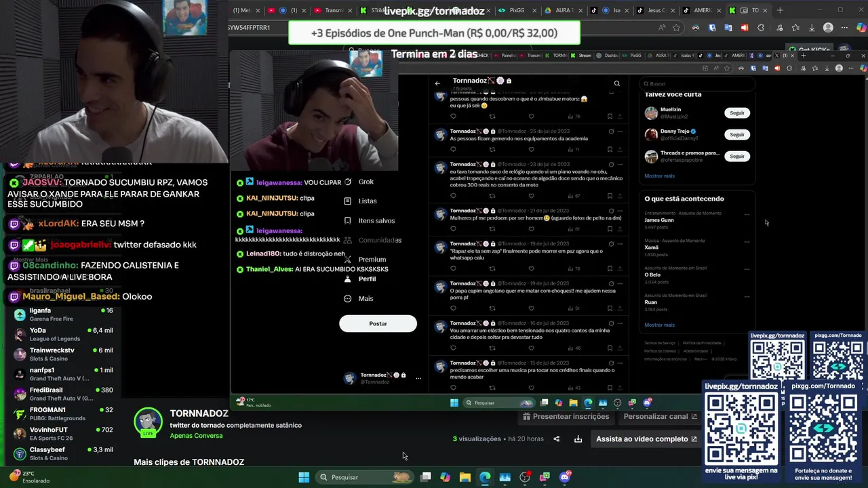Open a new browser tab

point(780,10)
